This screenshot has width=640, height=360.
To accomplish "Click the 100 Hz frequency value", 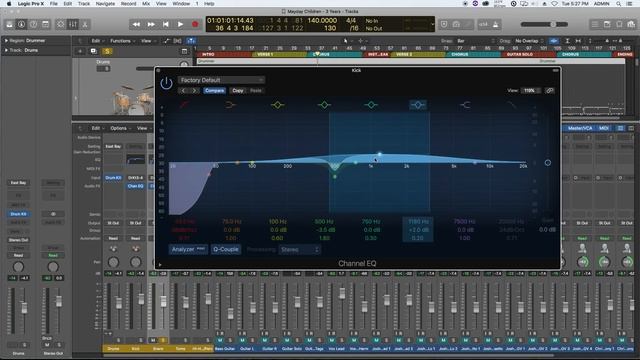I will (278, 222).
